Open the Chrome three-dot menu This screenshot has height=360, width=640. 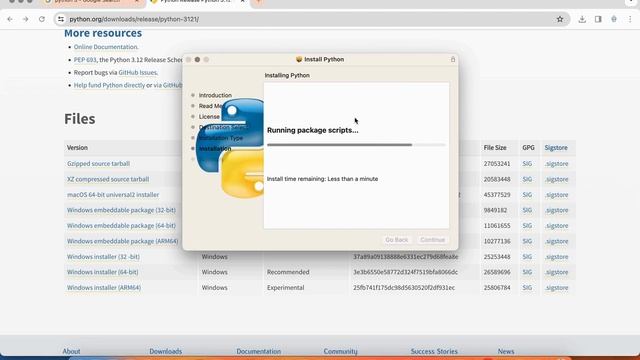[630, 19]
